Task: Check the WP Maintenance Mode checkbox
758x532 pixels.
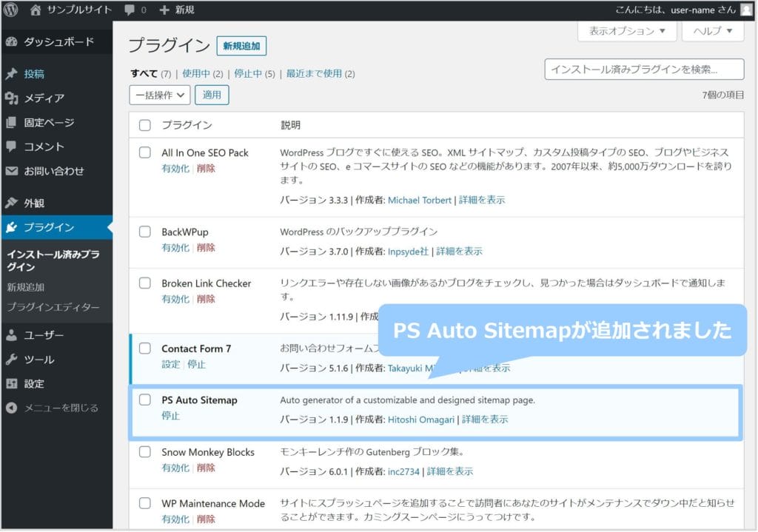Action: (x=145, y=503)
